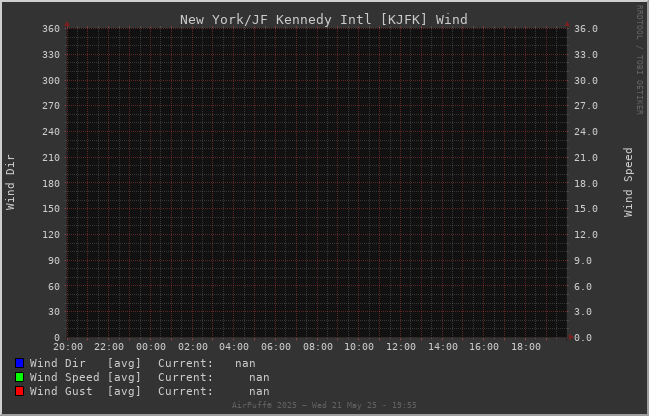
Task: Click the 15.0 wind speed axis value
Action: pyautogui.click(x=586, y=209)
